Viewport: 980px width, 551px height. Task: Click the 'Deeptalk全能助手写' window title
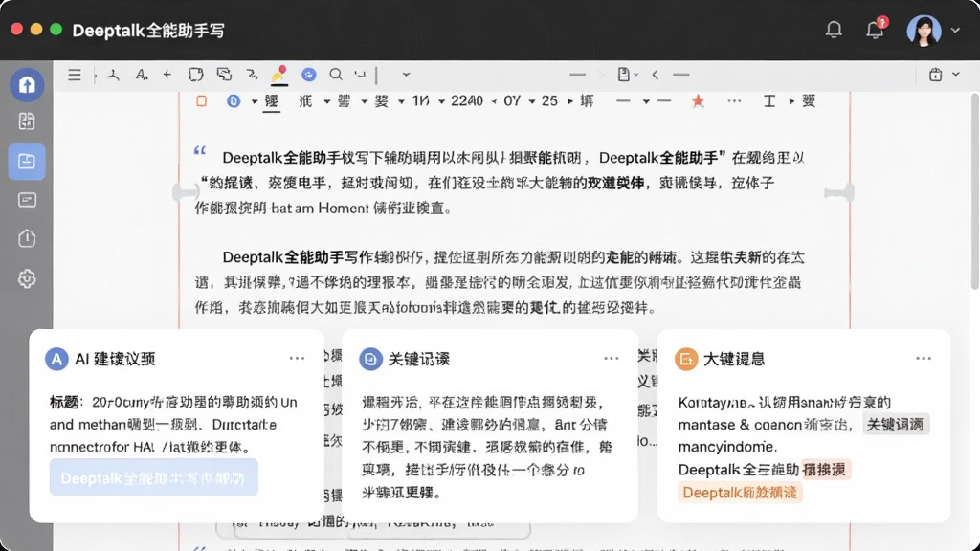tap(148, 30)
